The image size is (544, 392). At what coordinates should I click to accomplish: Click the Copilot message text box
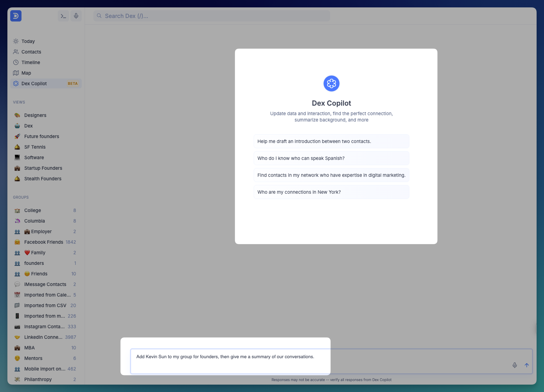coord(331,361)
